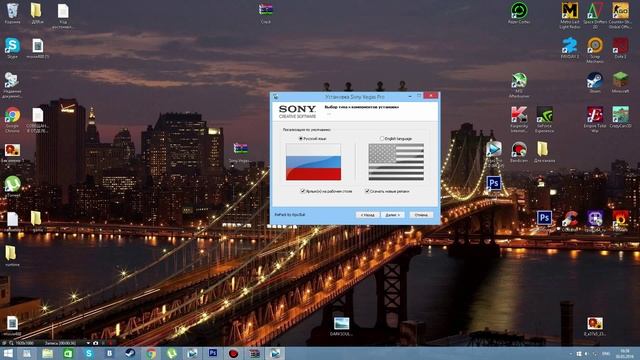Click the camera icon on Bandicam recording bar

[x=96, y=343]
